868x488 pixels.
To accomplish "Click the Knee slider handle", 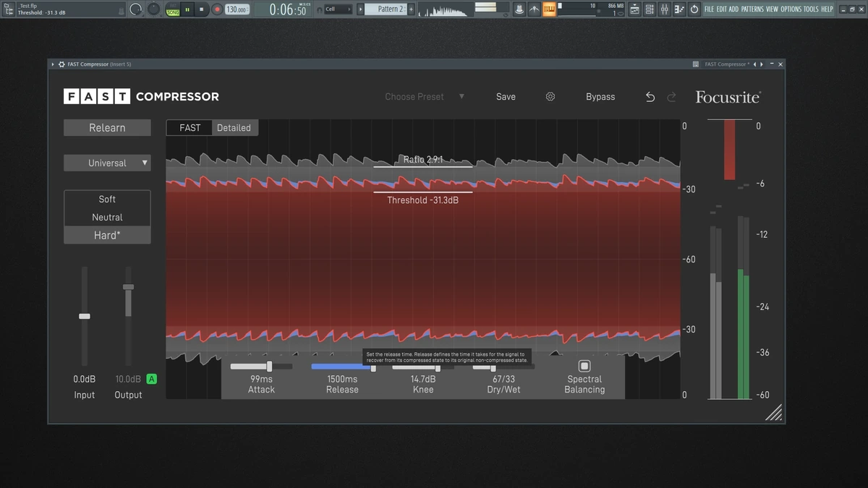I will pos(438,368).
